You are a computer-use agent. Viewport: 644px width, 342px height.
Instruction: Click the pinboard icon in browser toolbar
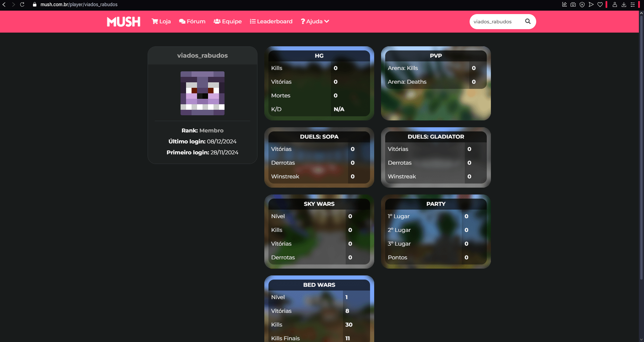(564, 4)
